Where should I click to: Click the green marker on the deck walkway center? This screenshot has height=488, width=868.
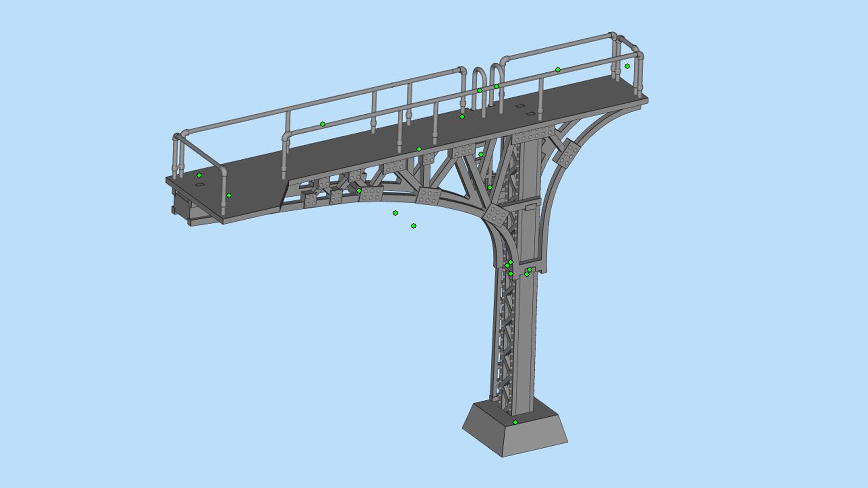(462, 117)
